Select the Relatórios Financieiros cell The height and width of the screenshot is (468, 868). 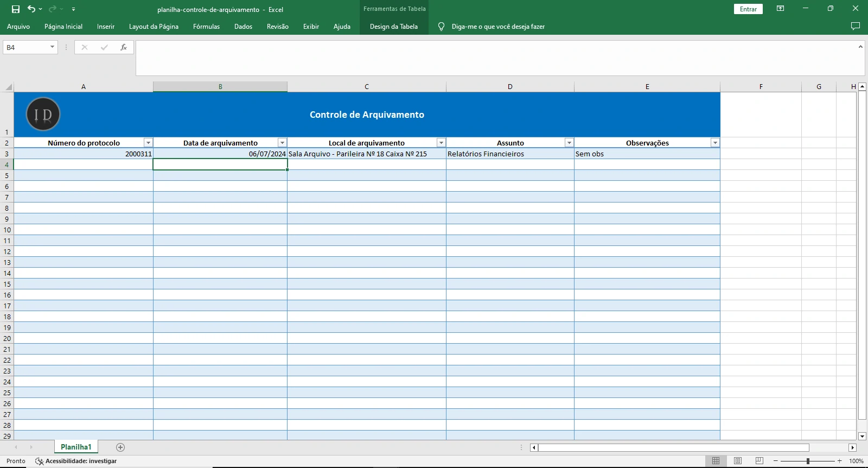pyautogui.click(x=510, y=154)
